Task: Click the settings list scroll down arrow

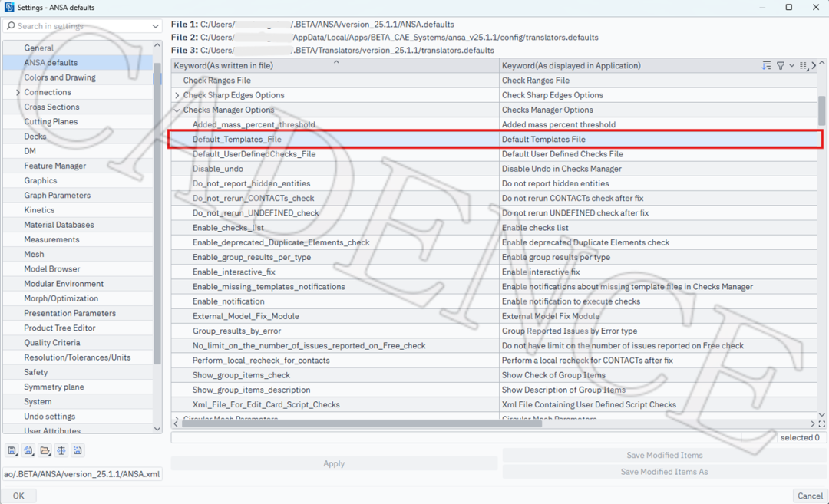Action: [157, 429]
